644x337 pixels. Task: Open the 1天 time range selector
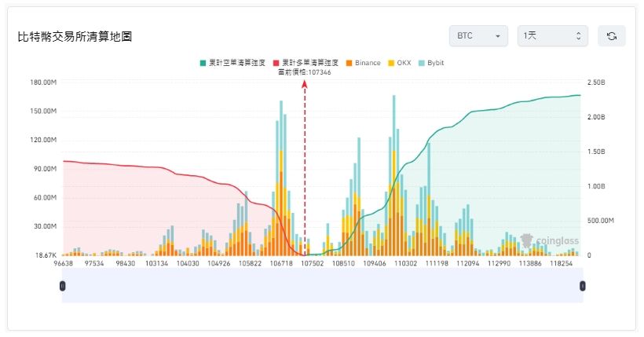[x=552, y=36]
